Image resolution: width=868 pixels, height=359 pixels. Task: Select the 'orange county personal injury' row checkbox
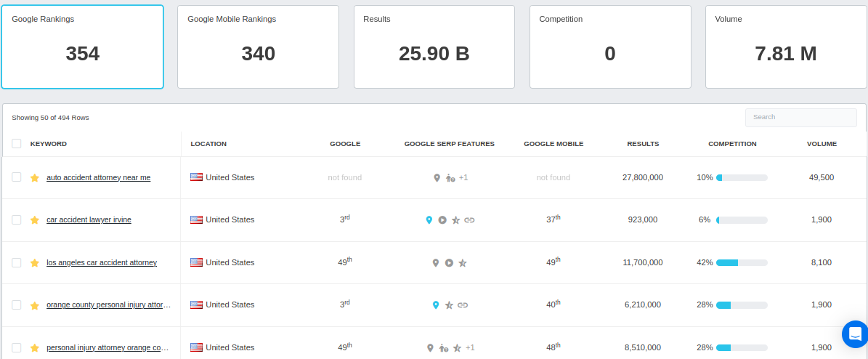tap(17, 305)
